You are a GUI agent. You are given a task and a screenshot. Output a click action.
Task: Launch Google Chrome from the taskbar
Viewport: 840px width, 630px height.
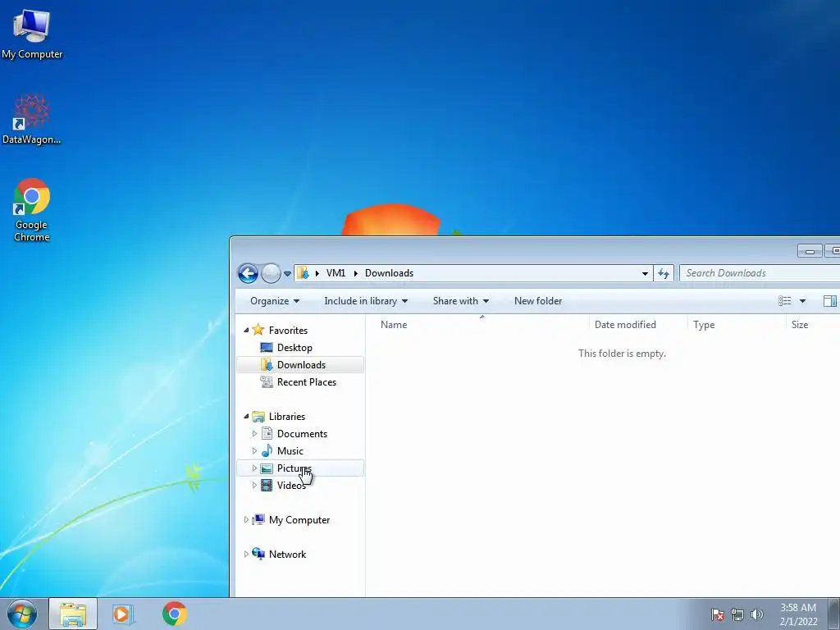(174, 614)
